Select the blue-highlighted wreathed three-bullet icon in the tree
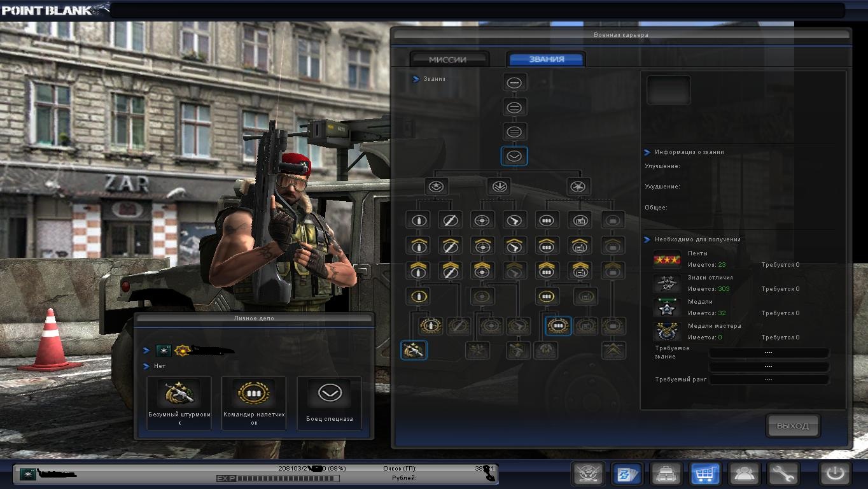Viewport: 868px width, 489px height. point(558,326)
